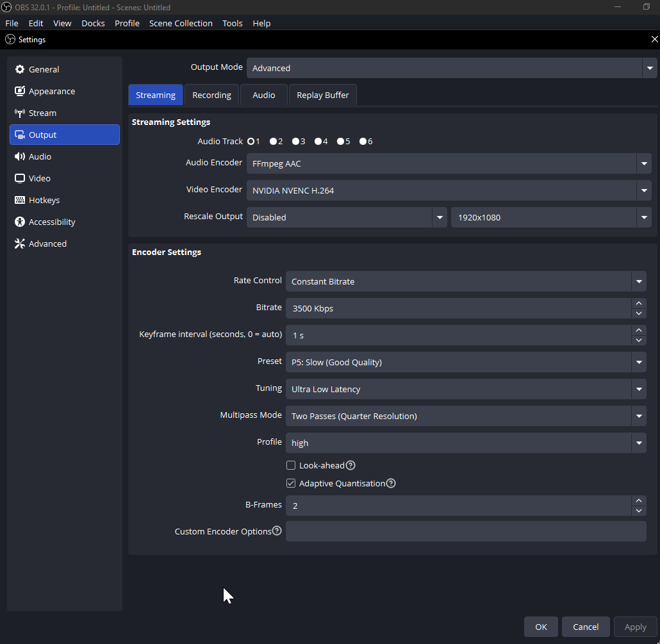Click the Audio speaker icon in sidebar
This screenshot has width=660, height=644.
(x=20, y=156)
